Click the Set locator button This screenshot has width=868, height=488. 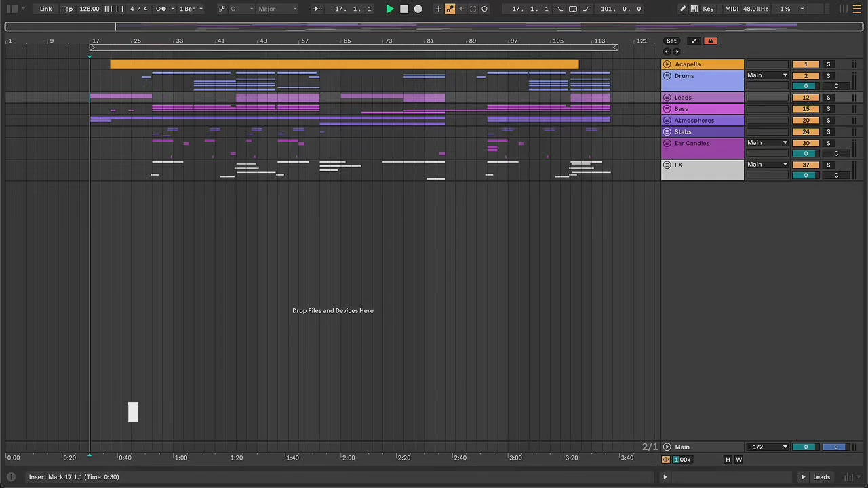[x=671, y=41]
